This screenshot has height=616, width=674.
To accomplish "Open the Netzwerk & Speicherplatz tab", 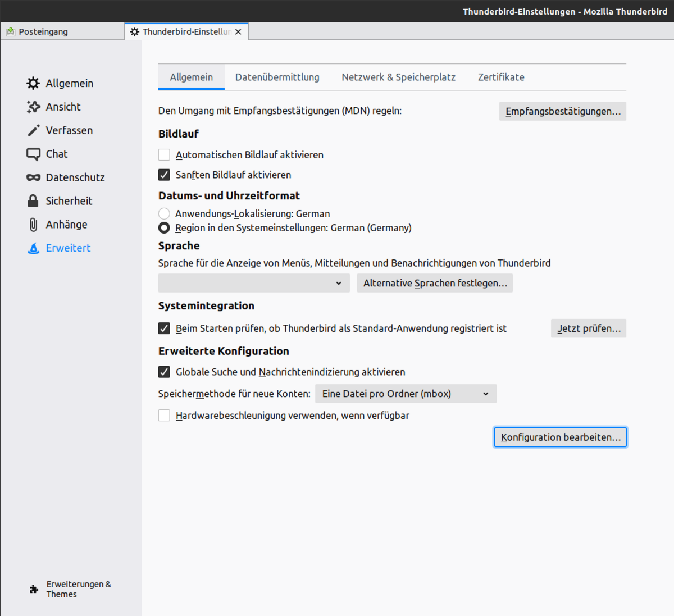I will (398, 77).
